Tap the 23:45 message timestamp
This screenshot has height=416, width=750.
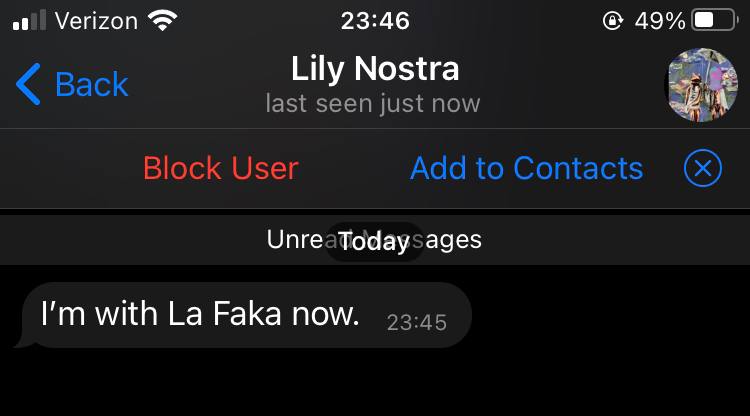click(x=417, y=322)
